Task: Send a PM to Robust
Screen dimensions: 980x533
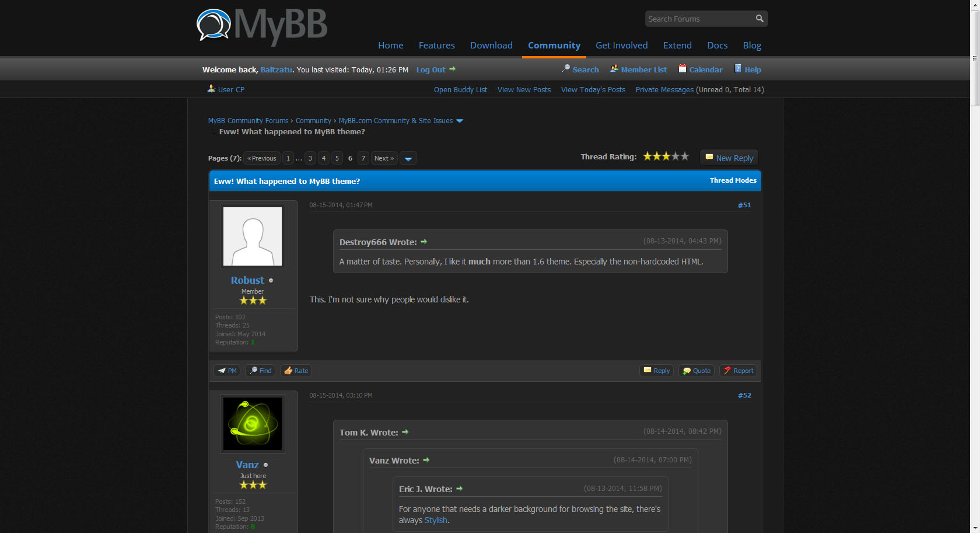Action: click(226, 370)
